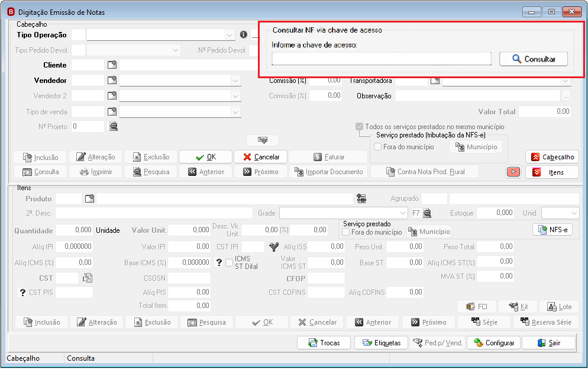Open the Grade dropdown
This screenshot has height=369, width=588.
pyautogui.click(x=403, y=213)
